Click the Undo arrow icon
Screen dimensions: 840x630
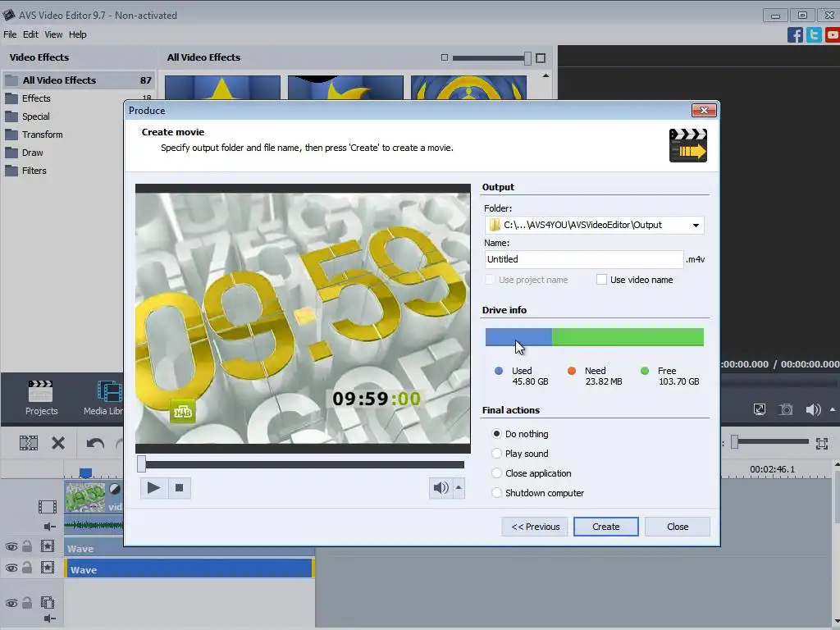point(95,444)
